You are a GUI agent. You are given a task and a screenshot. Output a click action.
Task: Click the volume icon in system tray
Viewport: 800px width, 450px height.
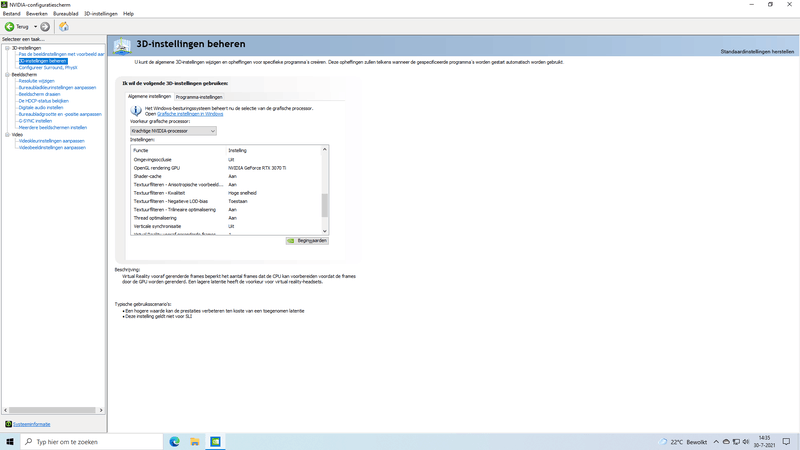(745, 442)
